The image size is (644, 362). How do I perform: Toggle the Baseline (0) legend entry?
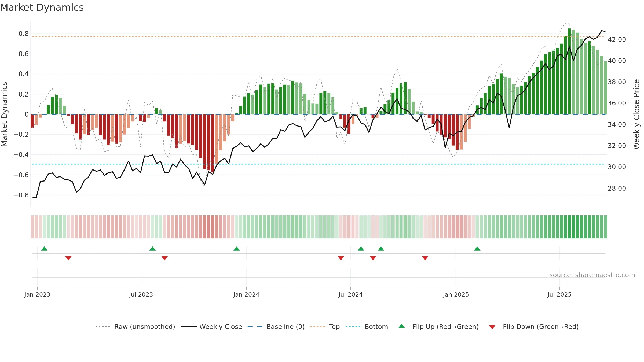276,327
